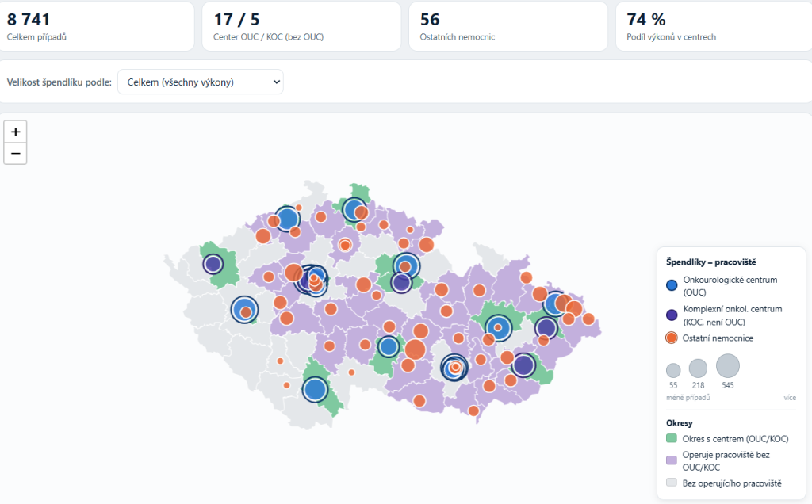812x504 pixels.
Task: Click the smallest gray size circle labeled 55
Action: 673,371
